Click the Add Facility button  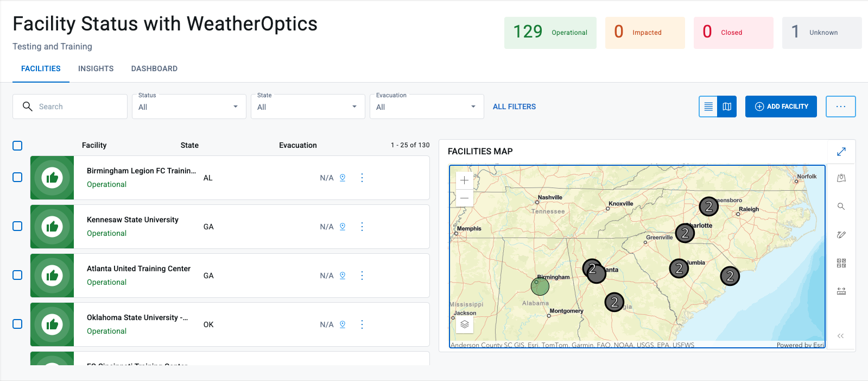(x=781, y=107)
